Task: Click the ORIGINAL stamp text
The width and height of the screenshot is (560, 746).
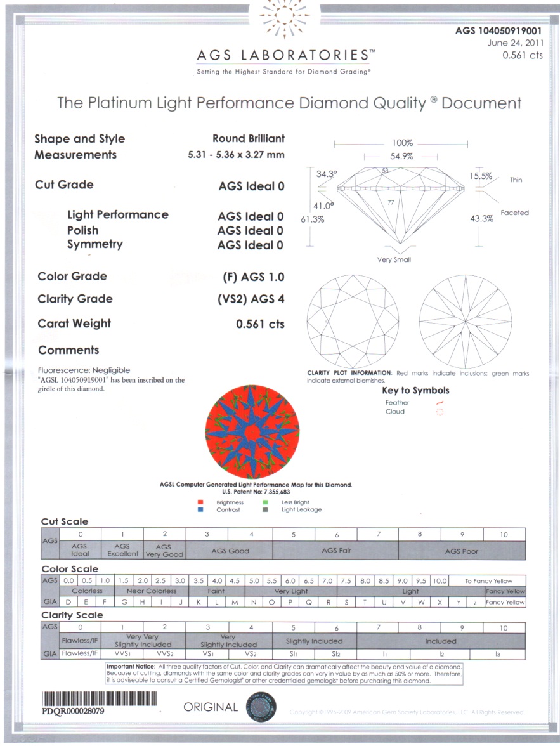Action: tap(211, 707)
